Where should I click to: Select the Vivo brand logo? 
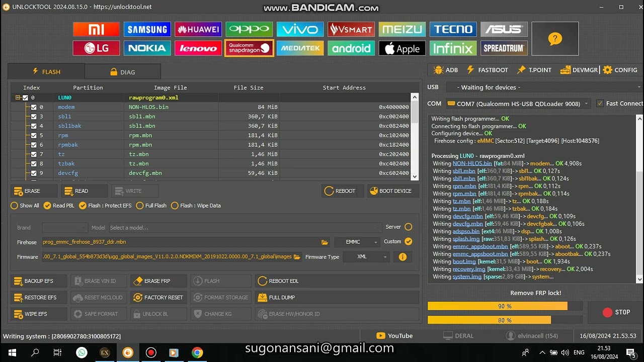(x=300, y=29)
